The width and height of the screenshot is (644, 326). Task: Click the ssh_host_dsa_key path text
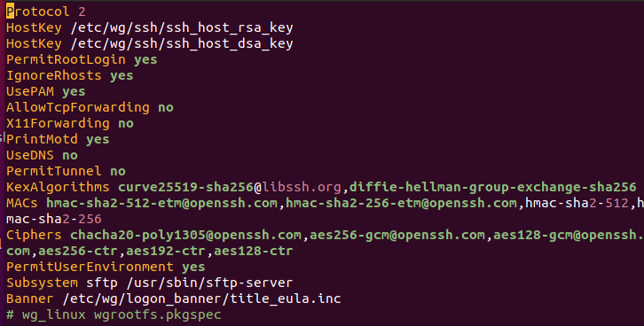pos(182,44)
